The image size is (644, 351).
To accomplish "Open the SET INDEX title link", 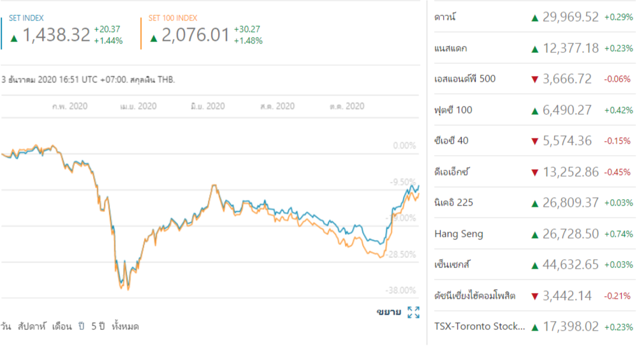I will click(26, 19).
